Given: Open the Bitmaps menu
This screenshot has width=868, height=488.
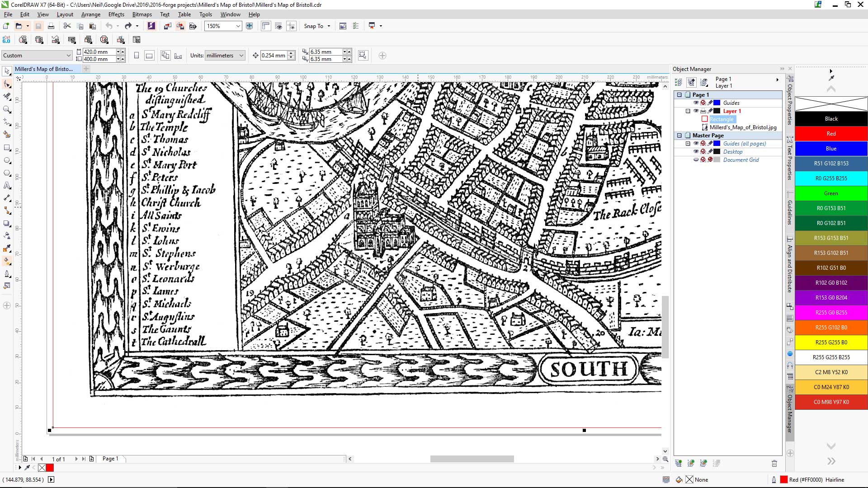Looking at the screenshot, I should (142, 14).
